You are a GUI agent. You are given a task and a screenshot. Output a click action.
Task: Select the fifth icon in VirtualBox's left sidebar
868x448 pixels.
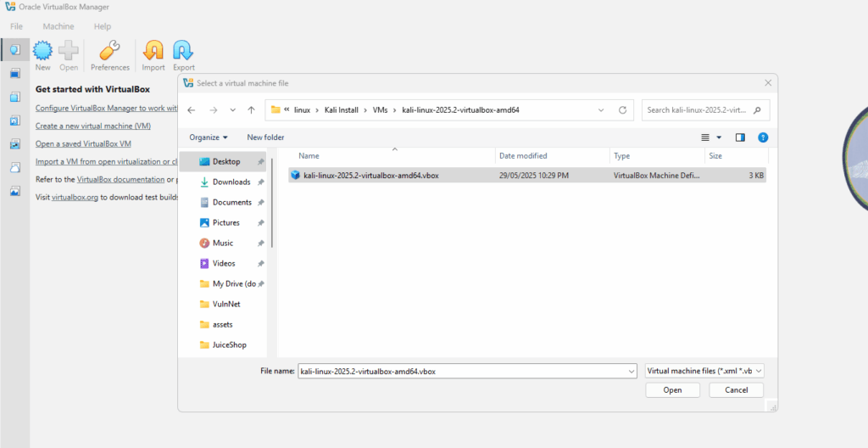tap(15, 144)
